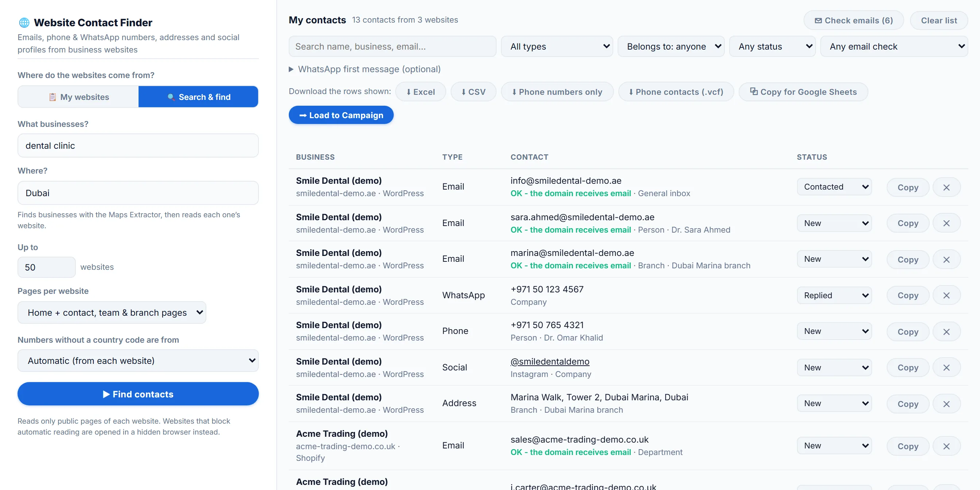Check emails for six contacts
980x490 pixels.
pyautogui.click(x=853, y=20)
